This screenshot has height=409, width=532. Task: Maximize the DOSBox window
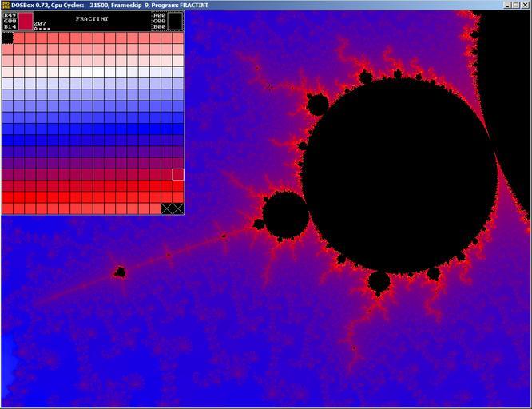514,5
